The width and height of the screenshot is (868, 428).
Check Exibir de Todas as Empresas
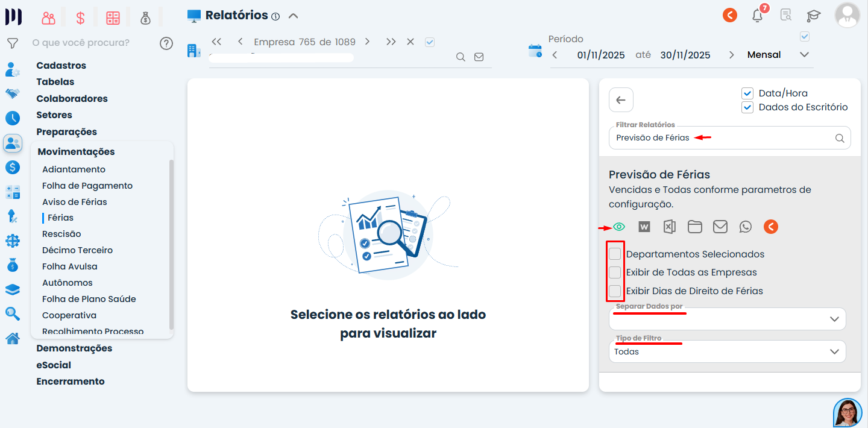pos(615,272)
